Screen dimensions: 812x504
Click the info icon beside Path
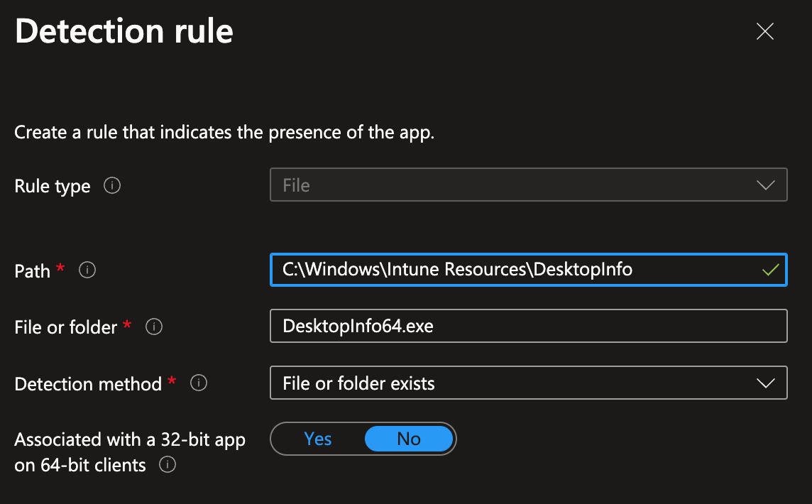coord(87,270)
